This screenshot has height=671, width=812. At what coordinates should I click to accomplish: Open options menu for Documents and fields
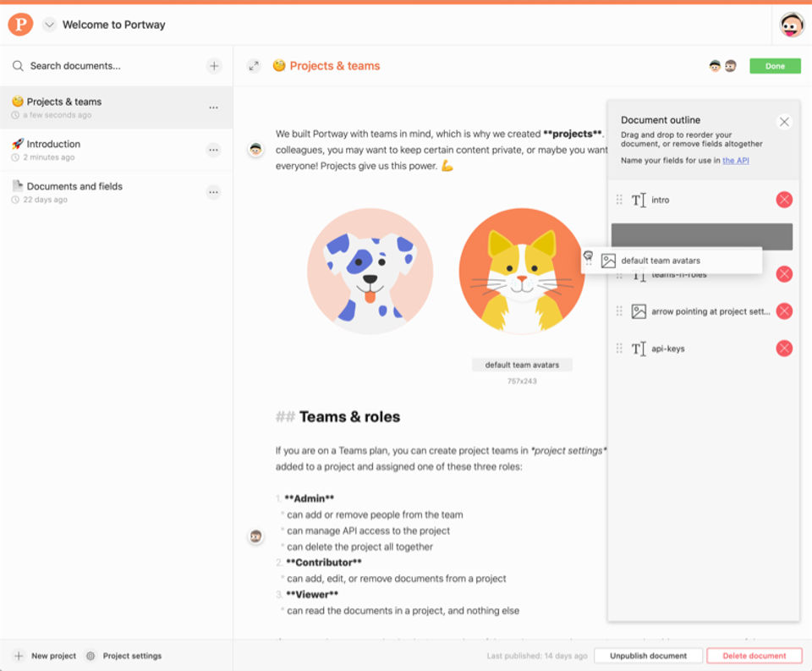click(213, 192)
